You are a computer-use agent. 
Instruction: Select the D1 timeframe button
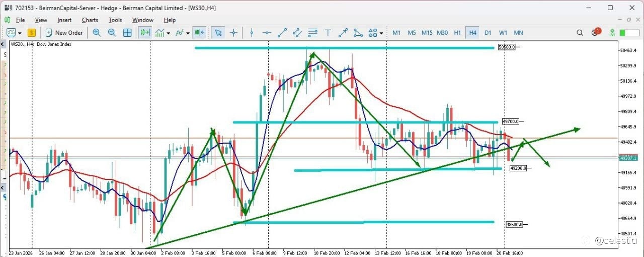click(x=488, y=33)
